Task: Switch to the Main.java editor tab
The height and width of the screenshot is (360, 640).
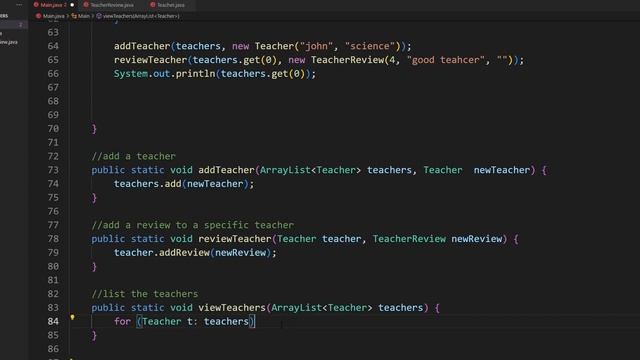Action: click(53, 5)
